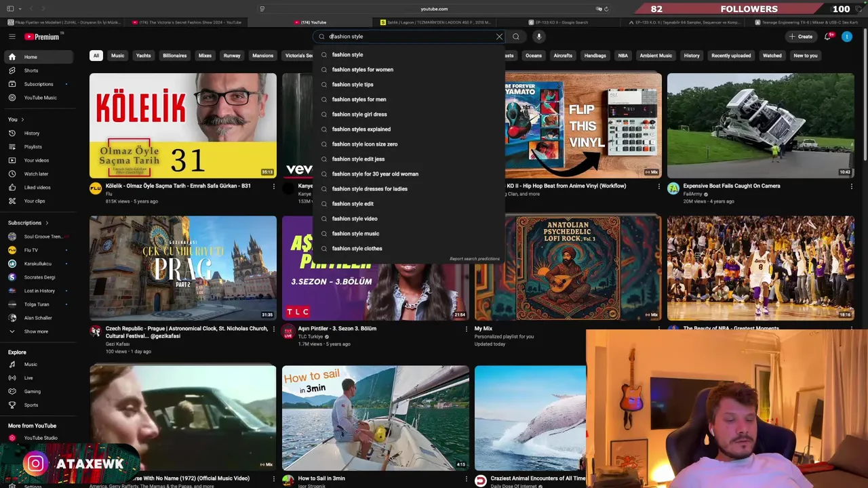Open more options for Expensive Boat Fails
Screen dimensions: 868x488
point(852,186)
